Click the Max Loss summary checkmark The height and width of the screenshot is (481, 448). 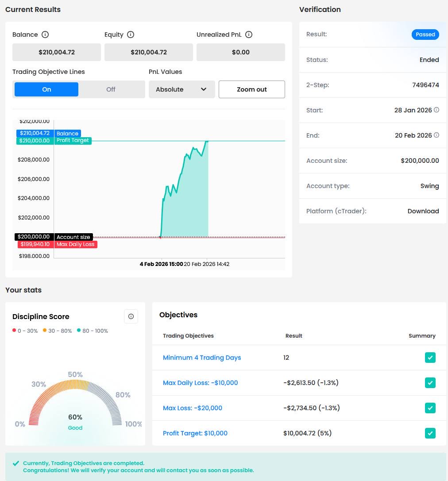[x=430, y=408]
